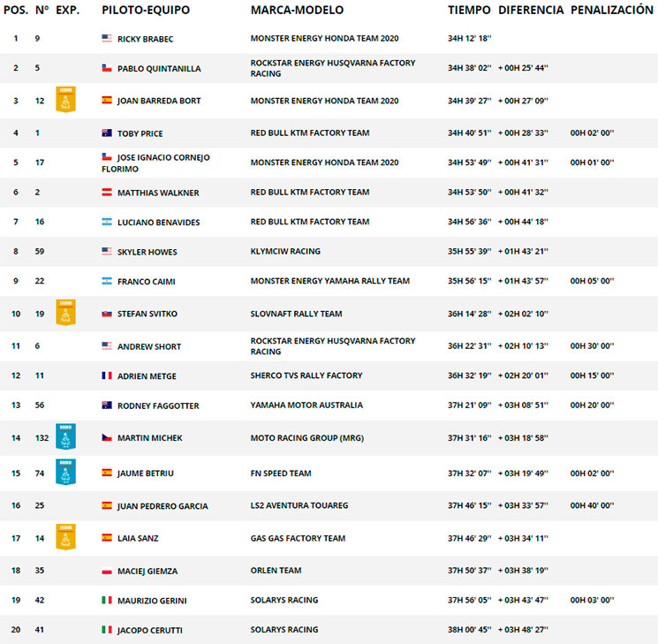Click team ORLEN TEAM
658x644 pixels.
click(276, 570)
